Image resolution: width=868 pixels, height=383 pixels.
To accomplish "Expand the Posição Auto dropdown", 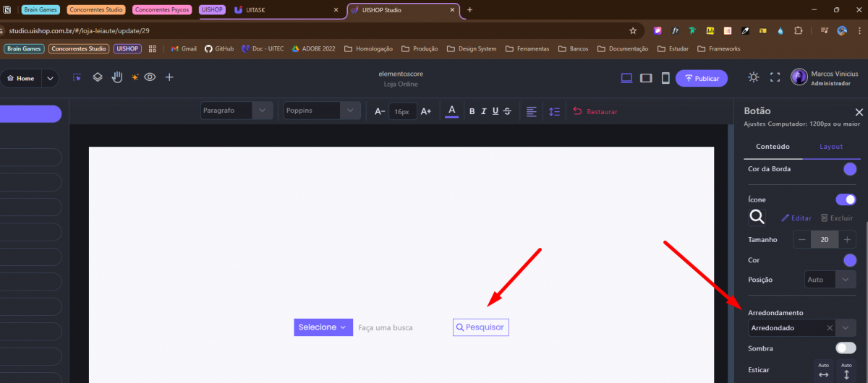I will (x=830, y=279).
